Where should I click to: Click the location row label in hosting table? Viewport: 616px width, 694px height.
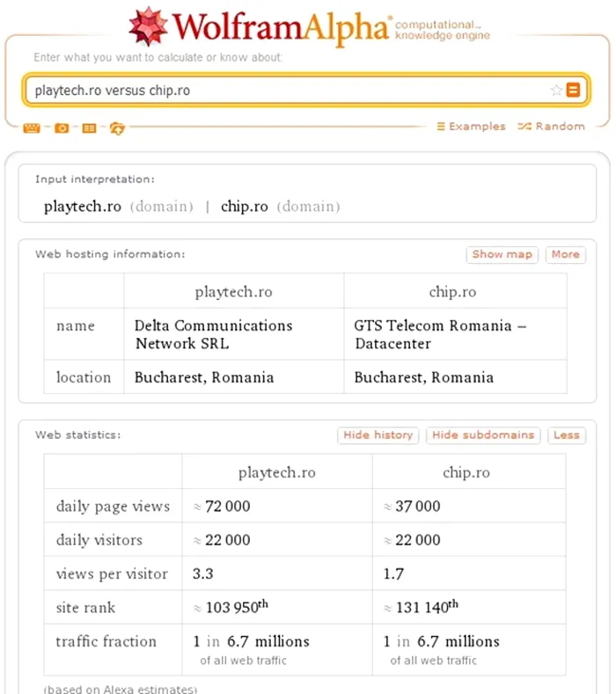[84, 377]
